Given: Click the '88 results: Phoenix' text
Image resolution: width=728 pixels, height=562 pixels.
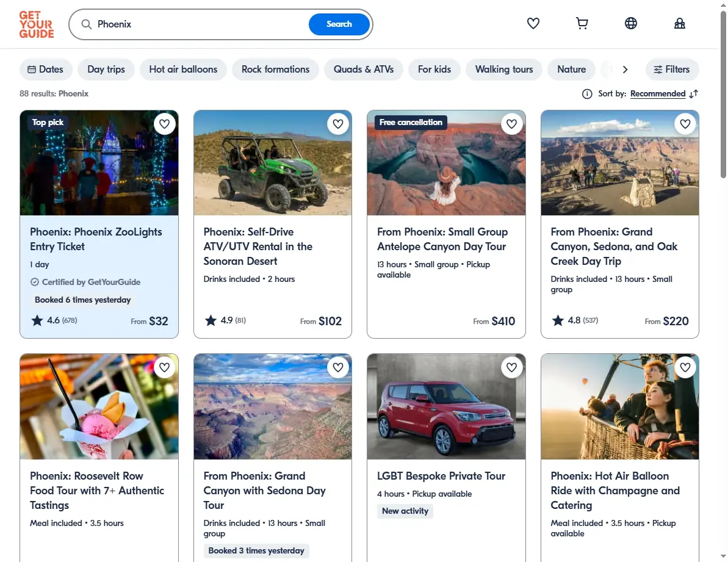Looking at the screenshot, I should pos(54,94).
